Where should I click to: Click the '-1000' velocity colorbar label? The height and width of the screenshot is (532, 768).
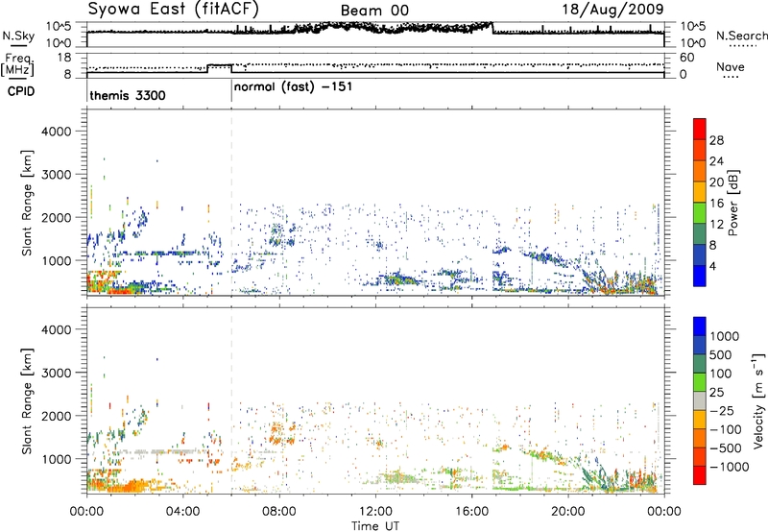click(x=730, y=467)
